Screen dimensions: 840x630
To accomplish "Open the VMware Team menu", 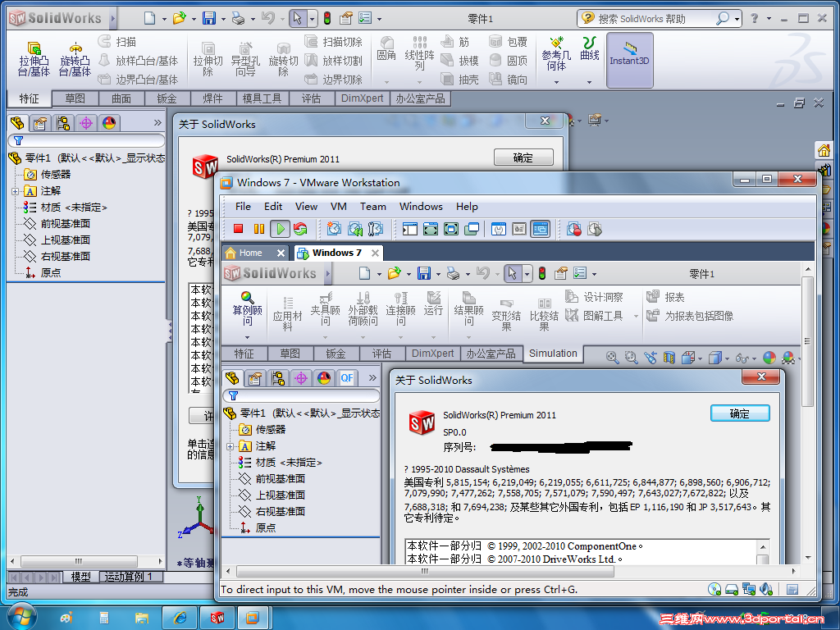I will tap(373, 206).
